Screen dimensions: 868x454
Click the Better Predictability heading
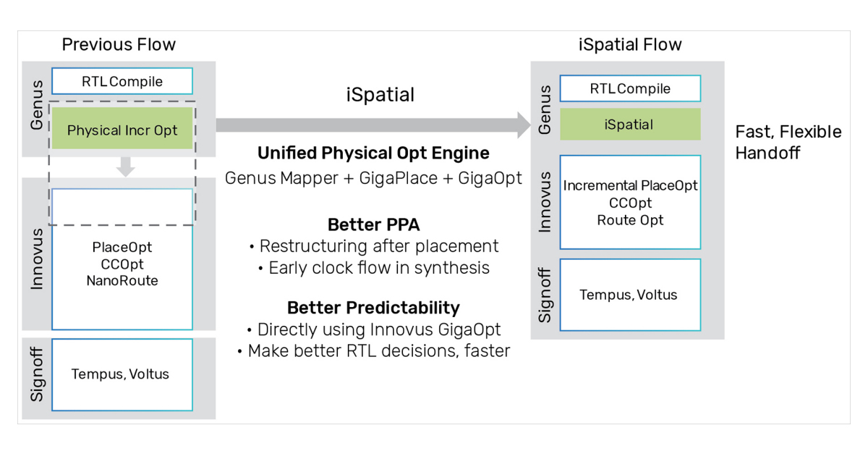click(x=373, y=308)
